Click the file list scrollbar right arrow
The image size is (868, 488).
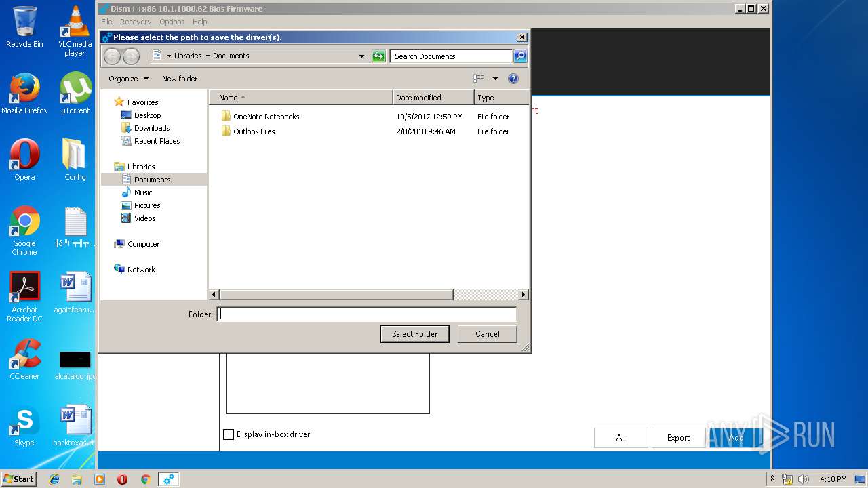pos(524,295)
